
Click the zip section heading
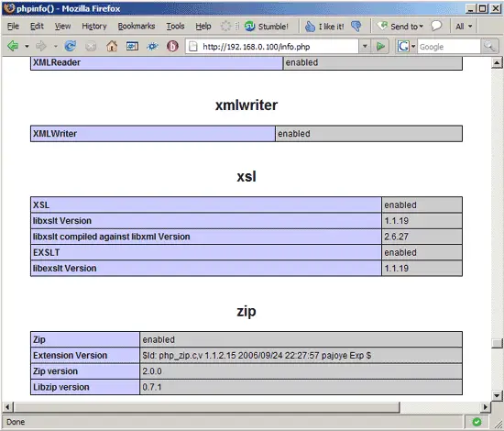click(x=247, y=312)
